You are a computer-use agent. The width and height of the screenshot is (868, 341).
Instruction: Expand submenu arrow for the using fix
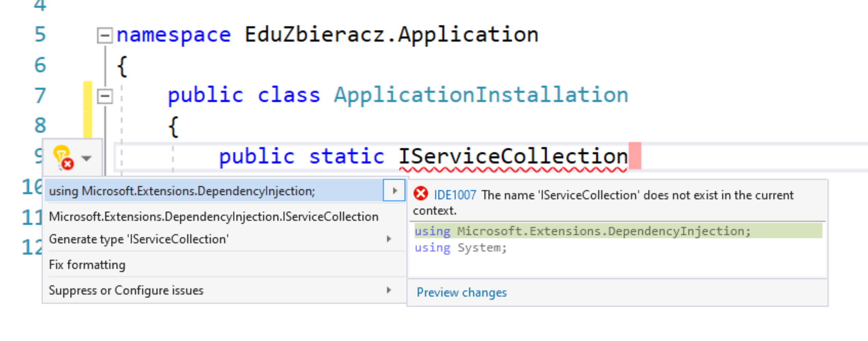394,190
